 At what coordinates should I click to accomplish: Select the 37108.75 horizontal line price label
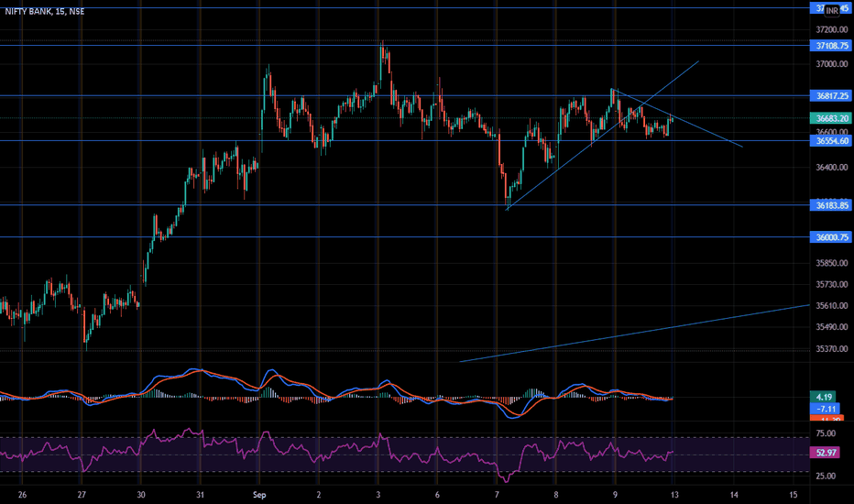point(830,46)
